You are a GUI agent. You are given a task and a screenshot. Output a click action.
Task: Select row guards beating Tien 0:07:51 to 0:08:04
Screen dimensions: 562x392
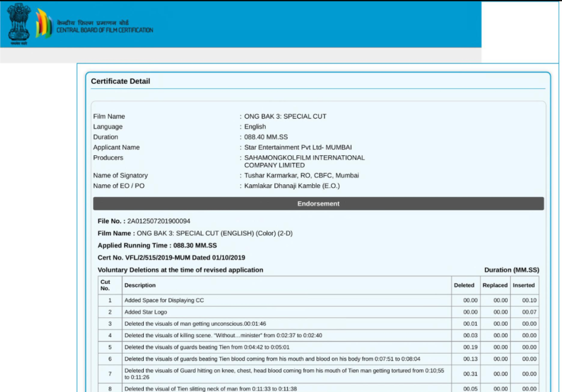point(318,359)
